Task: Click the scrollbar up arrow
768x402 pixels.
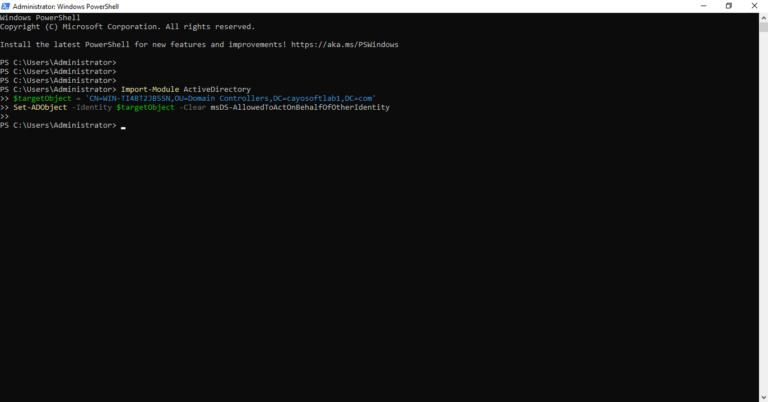Action: pyautogui.click(x=763, y=16)
